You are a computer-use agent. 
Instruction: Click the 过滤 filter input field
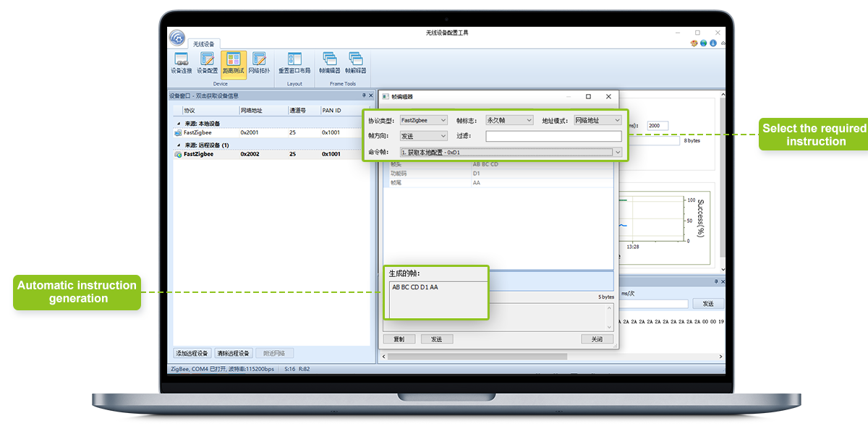pyautogui.click(x=553, y=136)
